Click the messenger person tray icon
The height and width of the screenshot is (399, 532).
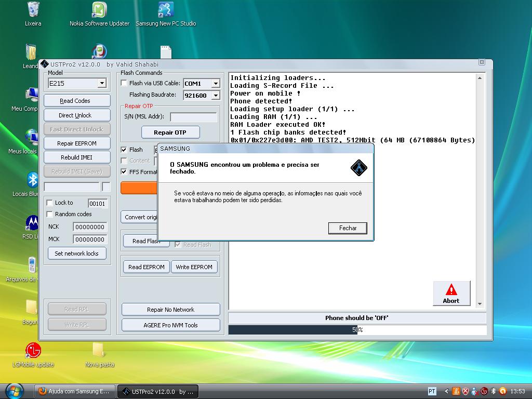tap(475, 391)
